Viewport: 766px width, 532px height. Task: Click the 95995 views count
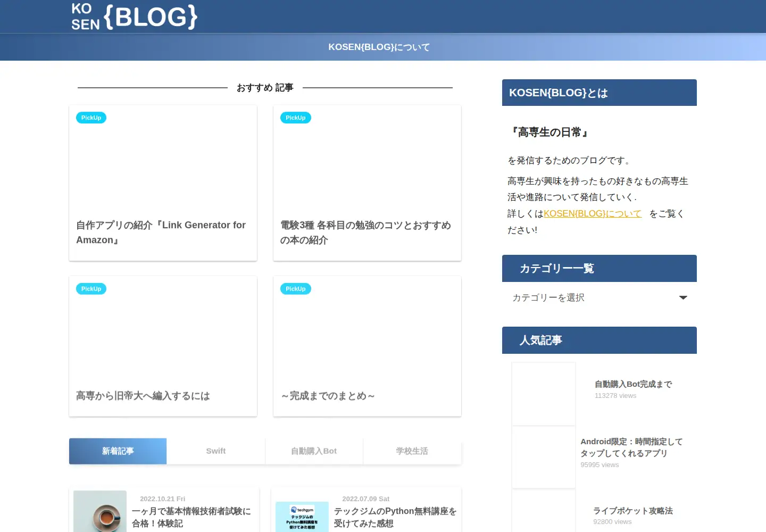coord(600,465)
